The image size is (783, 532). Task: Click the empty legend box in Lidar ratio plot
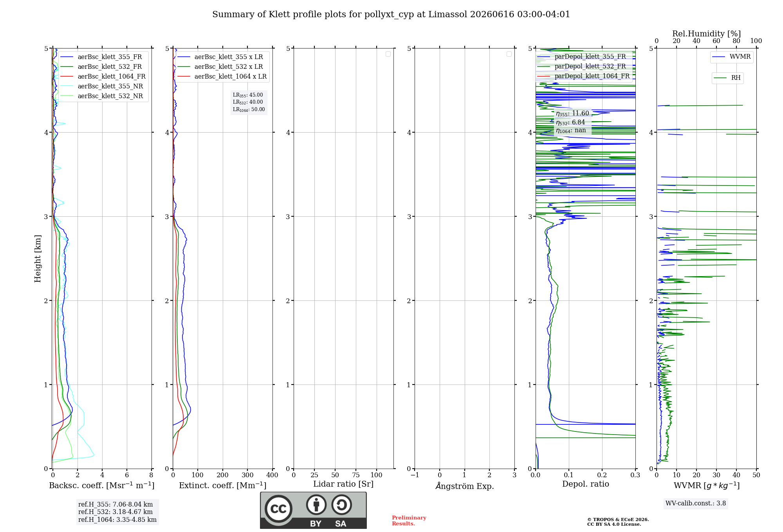click(388, 54)
